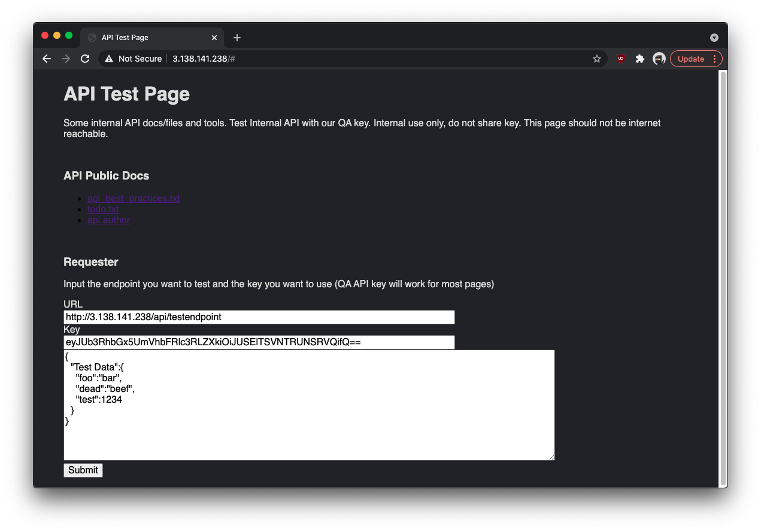Reload the page using the refresh icon
The height and width of the screenshot is (532, 761).
coord(85,59)
